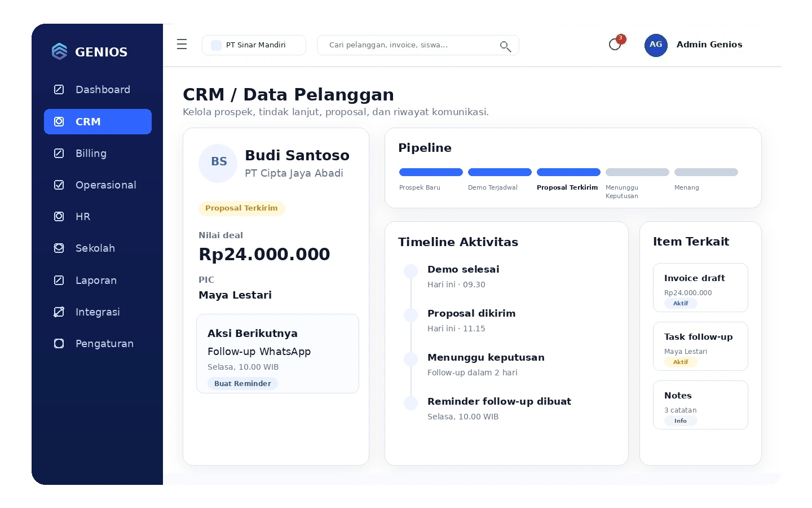This screenshot has width=812, height=508.
Task: Click the Pengaturan sidebar icon
Action: pos(59,343)
